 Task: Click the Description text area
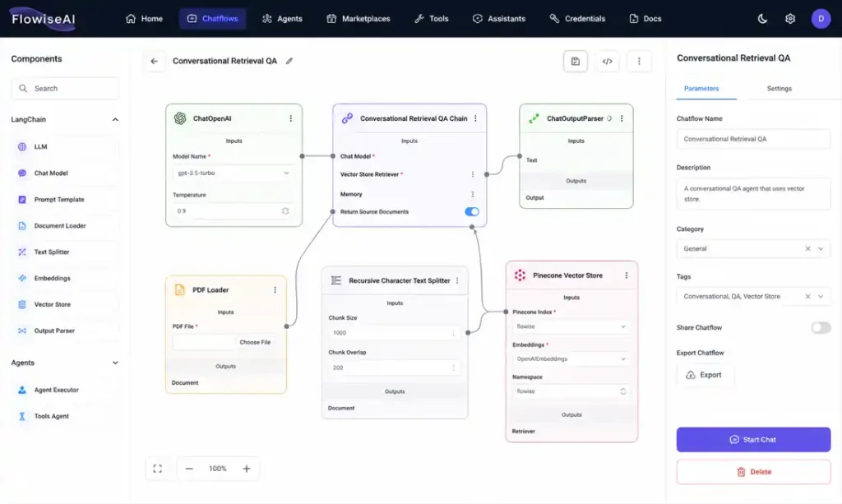[753, 194]
